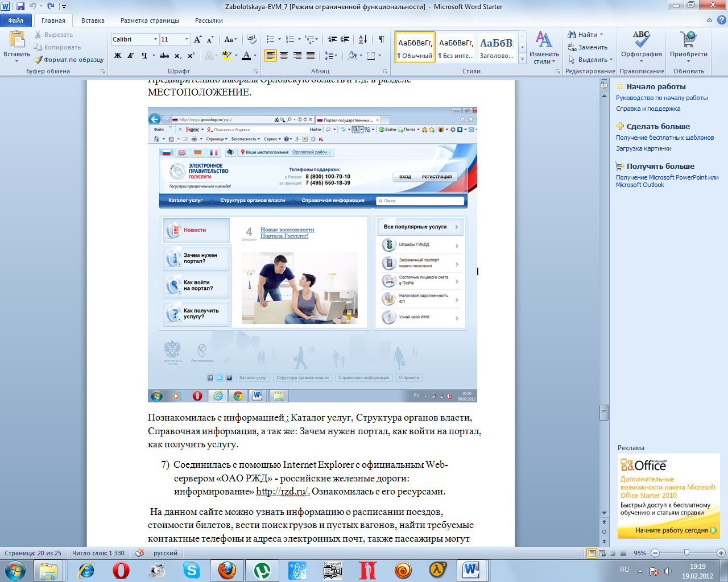Image resolution: width=728 pixels, height=582 pixels.
Task: Increase paragraph indent
Action: click(x=345, y=39)
